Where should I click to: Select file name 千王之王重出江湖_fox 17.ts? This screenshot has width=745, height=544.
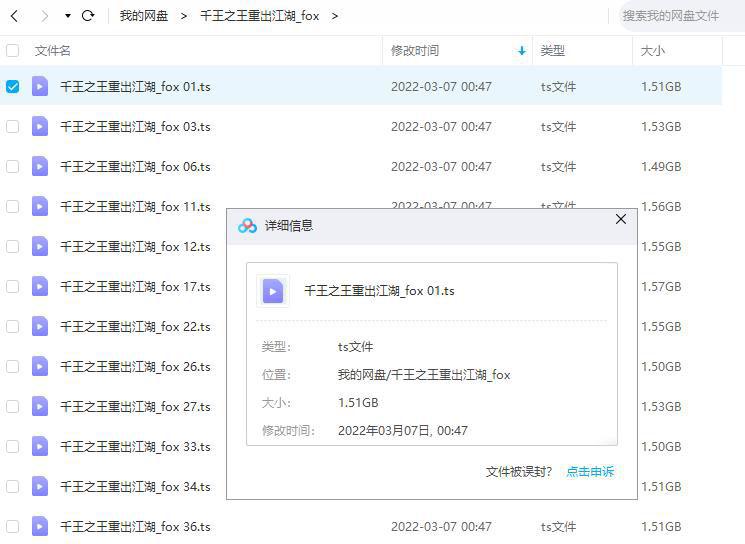[135, 287]
